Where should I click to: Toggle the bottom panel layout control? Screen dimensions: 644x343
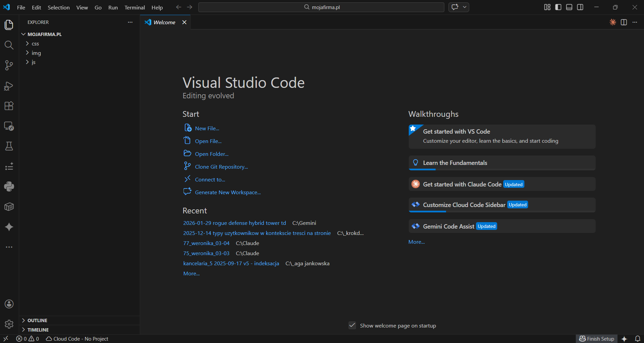tap(569, 7)
